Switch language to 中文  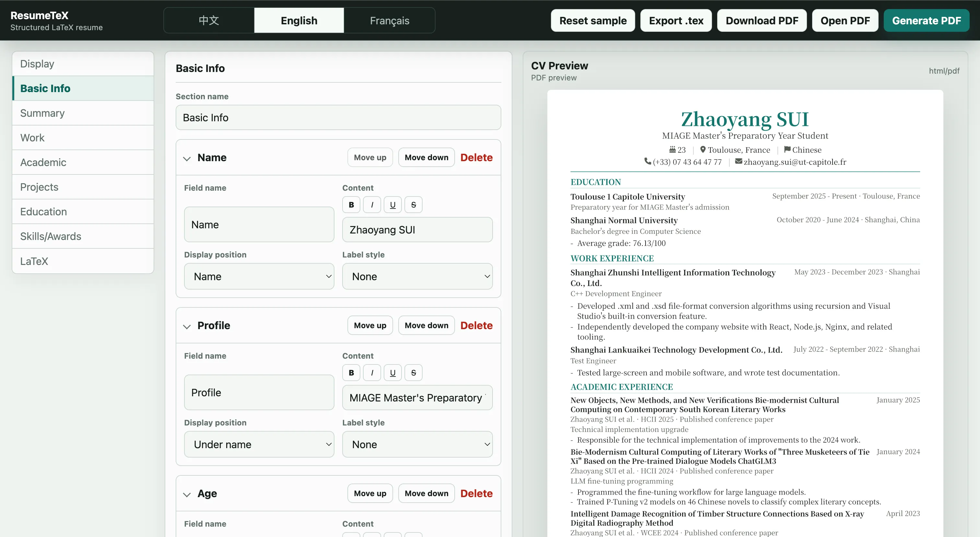pos(209,20)
